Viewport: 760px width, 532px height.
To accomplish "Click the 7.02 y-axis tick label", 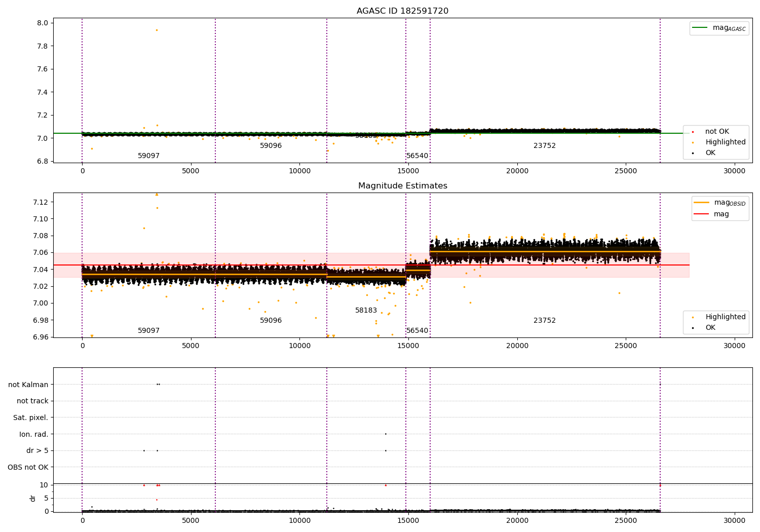I will click(x=41, y=287).
